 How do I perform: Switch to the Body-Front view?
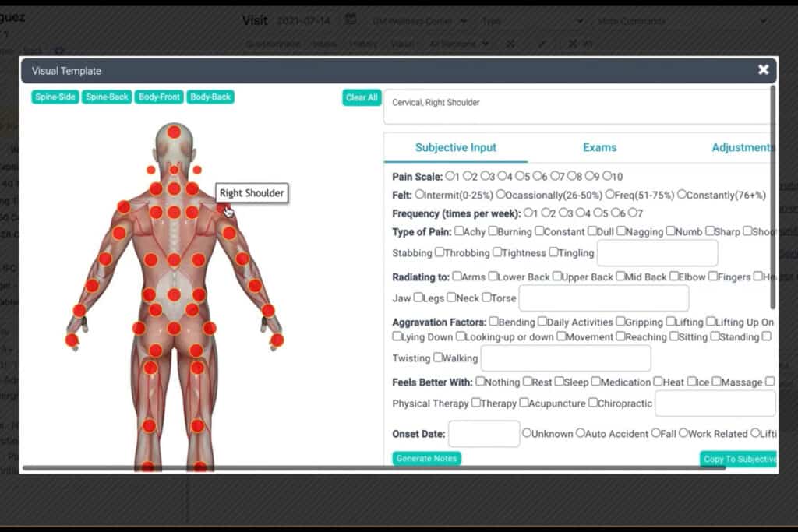pyautogui.click(x=159, y=97)
